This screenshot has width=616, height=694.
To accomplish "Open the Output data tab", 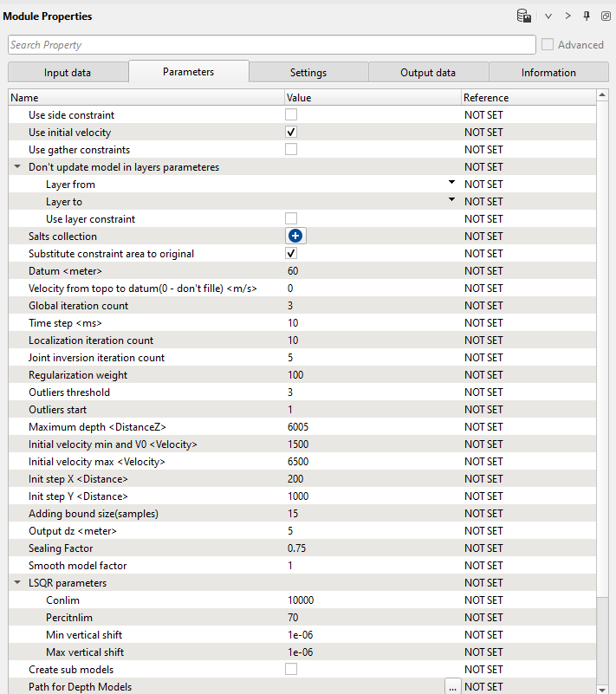I will pos(428,73).
